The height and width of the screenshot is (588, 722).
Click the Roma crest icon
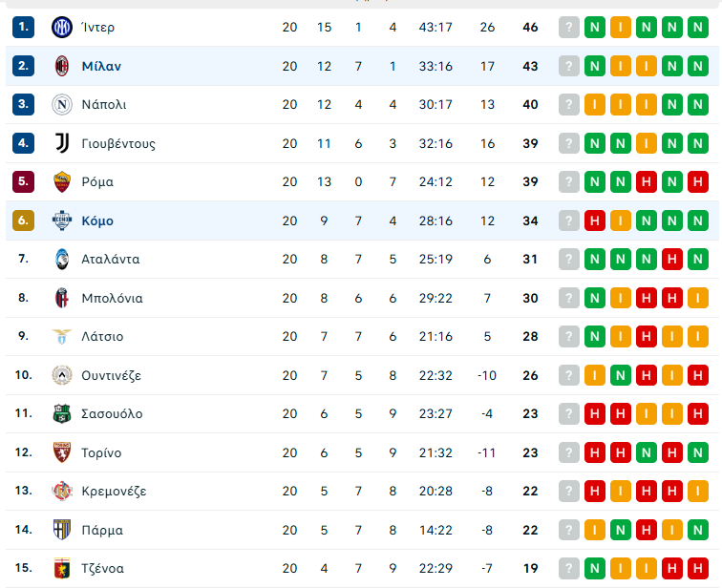click(62, 181)
